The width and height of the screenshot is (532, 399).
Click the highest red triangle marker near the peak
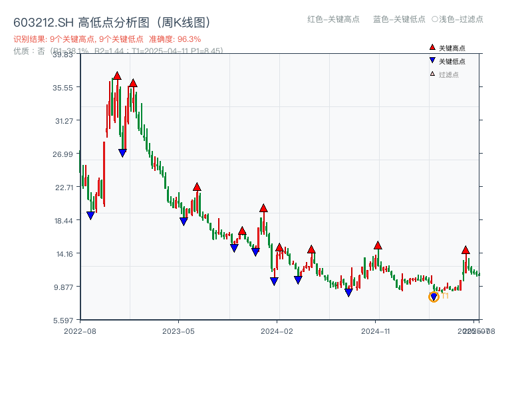(x=117, y=76)
